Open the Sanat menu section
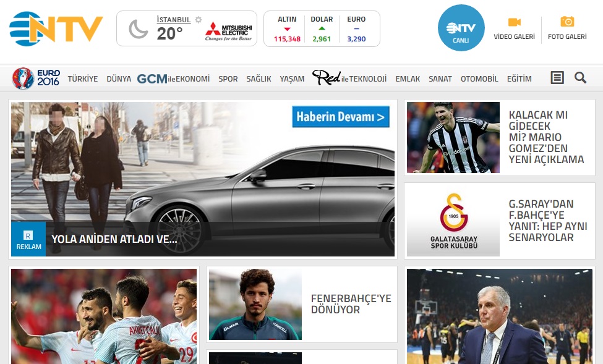Viewport: 603px width, 364px height. 440,79
